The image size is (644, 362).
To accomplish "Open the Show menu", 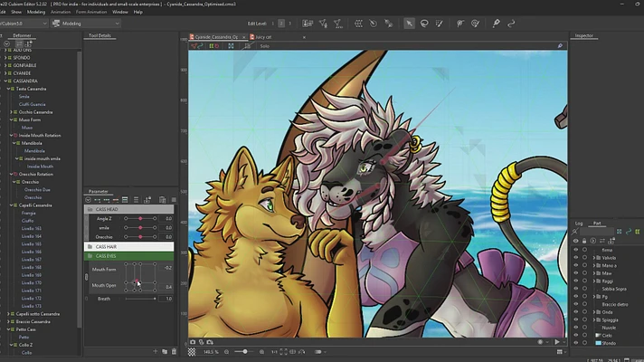I will point(16,12).
